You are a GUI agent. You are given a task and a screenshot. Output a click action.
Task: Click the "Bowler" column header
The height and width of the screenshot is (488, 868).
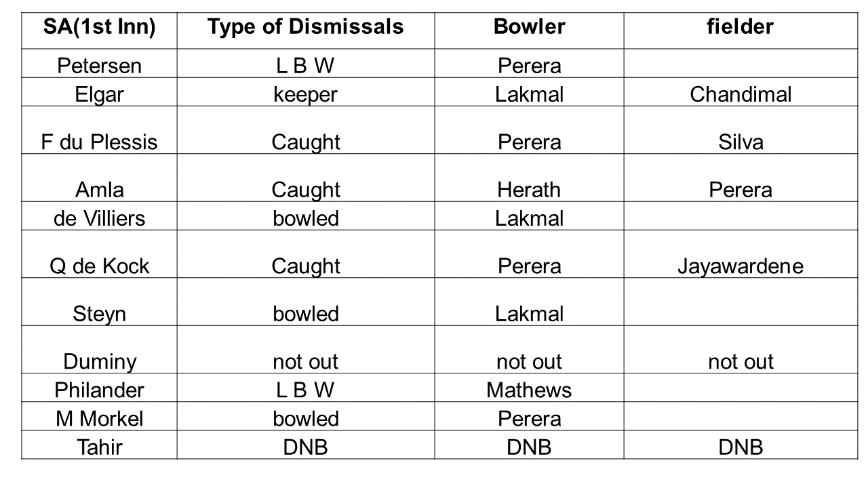pos(529,26)
